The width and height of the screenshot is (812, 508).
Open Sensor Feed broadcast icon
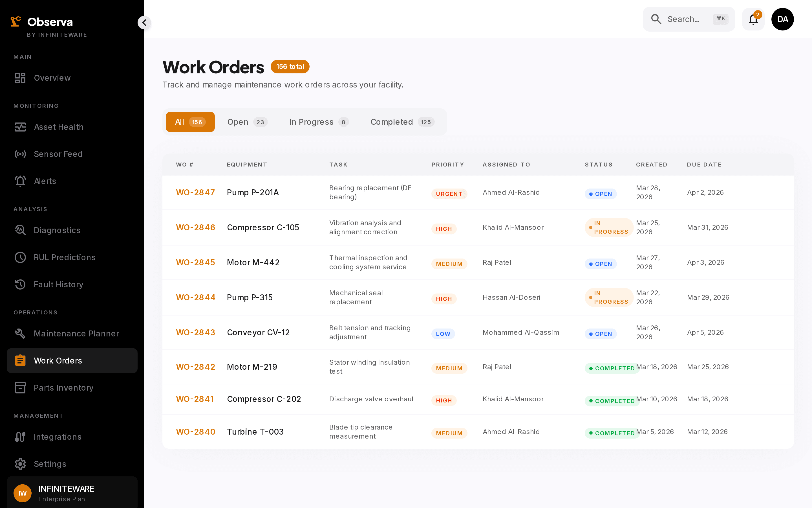tap(20, 154)
